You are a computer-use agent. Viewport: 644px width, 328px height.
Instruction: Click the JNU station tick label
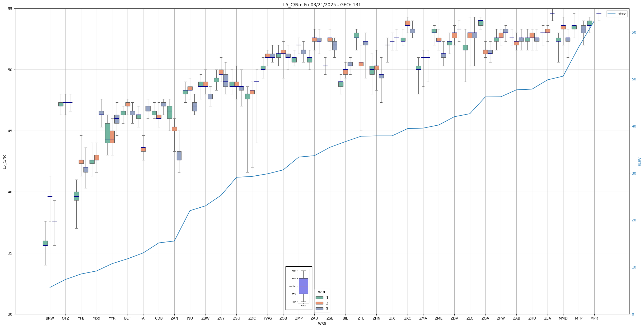pos(190,318)
